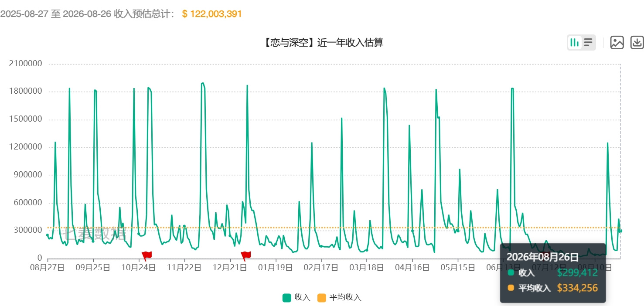Click the chart title 【恋与深空】近一年收入估算
The height and width of the screenshot is (306, 644).
[x=322, y=42]
